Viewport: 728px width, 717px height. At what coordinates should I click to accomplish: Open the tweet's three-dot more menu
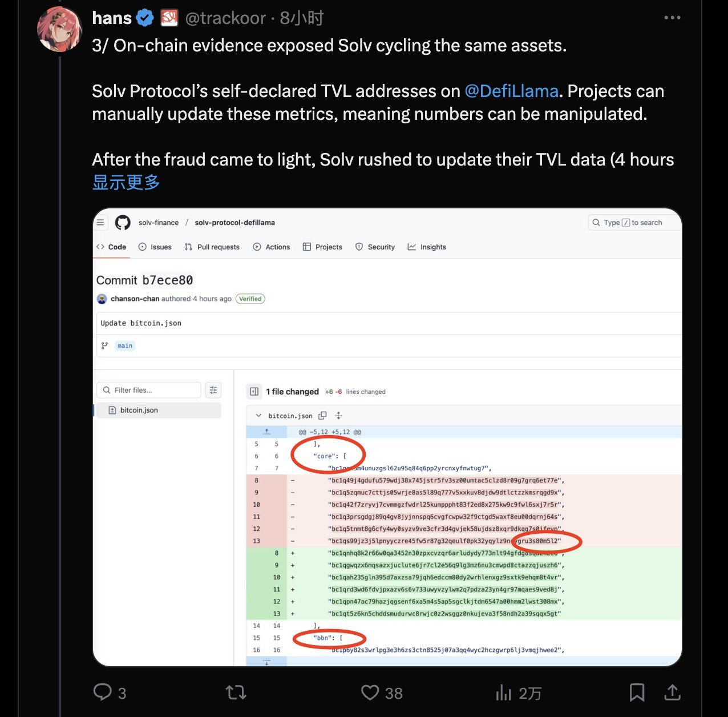pos(672,18)
